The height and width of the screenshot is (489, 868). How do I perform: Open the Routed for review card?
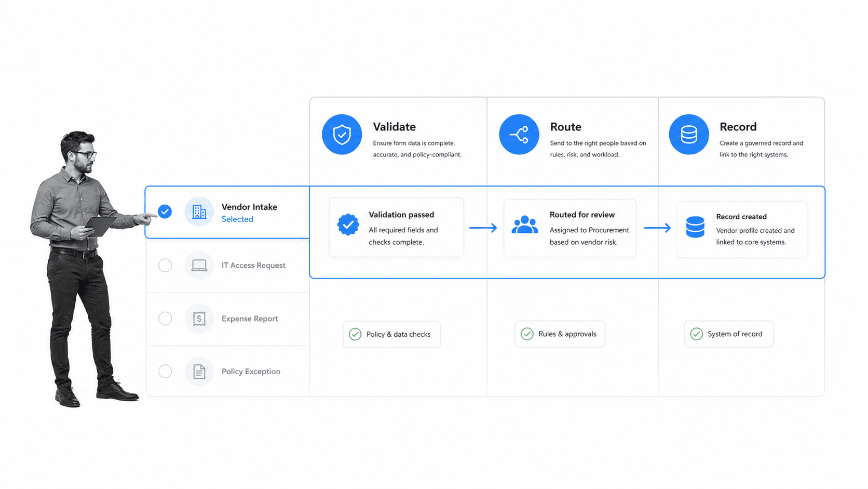coord(570,228)
